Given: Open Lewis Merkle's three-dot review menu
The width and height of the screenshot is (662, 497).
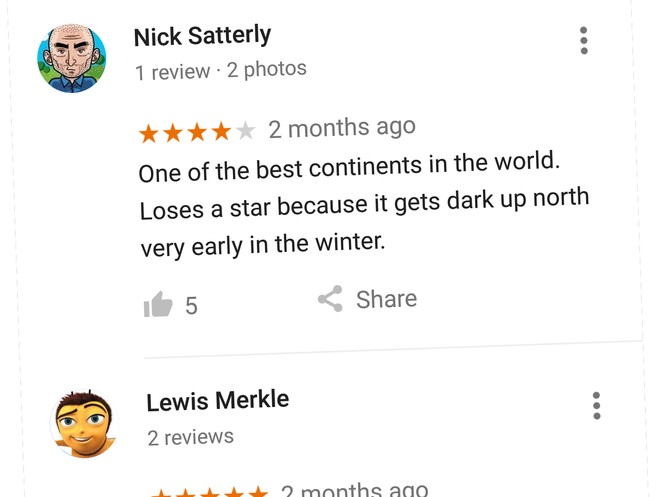Looking at the screenshot, I should tap(597, 405).
